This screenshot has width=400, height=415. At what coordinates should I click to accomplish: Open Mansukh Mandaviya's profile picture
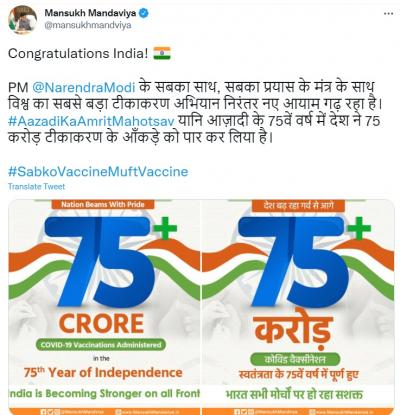coord(22,19)
